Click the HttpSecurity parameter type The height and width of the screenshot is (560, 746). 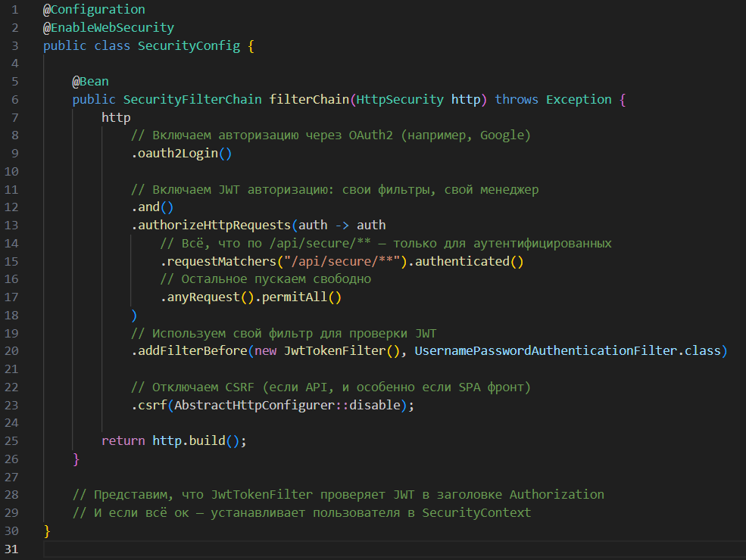pyautogui.click(x=400, y=100)
